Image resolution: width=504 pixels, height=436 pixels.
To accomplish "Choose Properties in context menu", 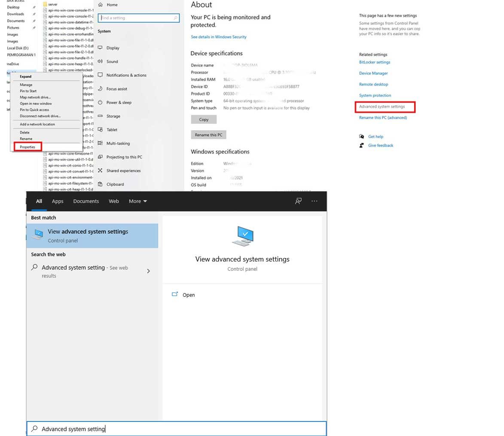I will click(27, 147).
